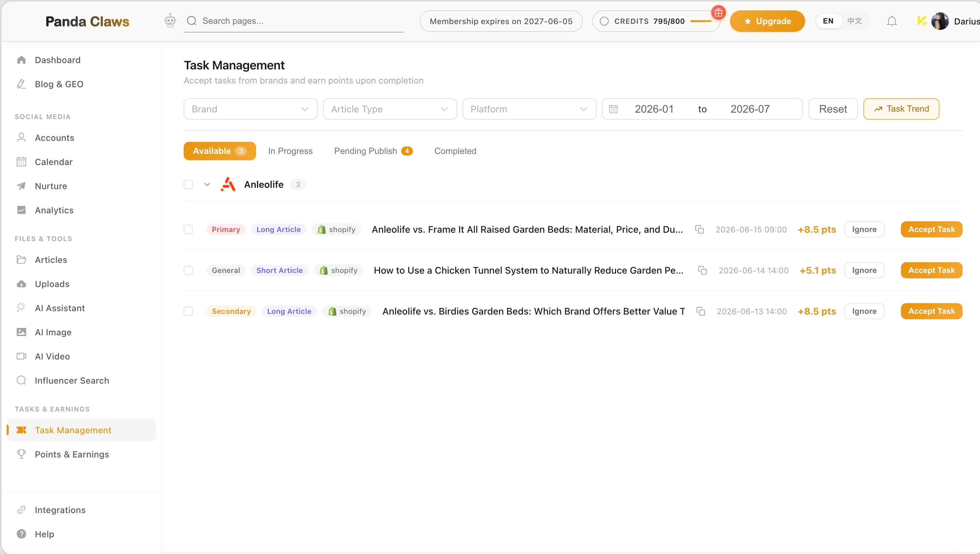Screen dimensions: 980x554
Task: Open Task Management in sidebar
Action: coord(81,430)
